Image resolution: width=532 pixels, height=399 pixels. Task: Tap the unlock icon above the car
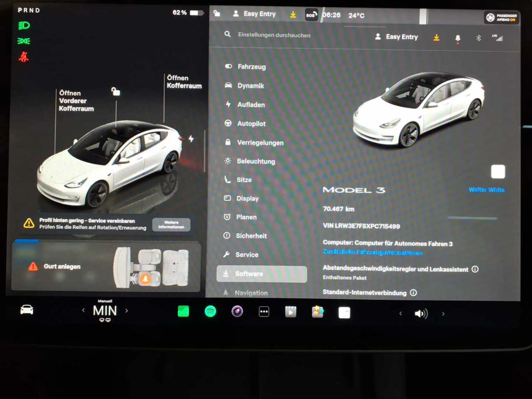(x=116, y=91)
